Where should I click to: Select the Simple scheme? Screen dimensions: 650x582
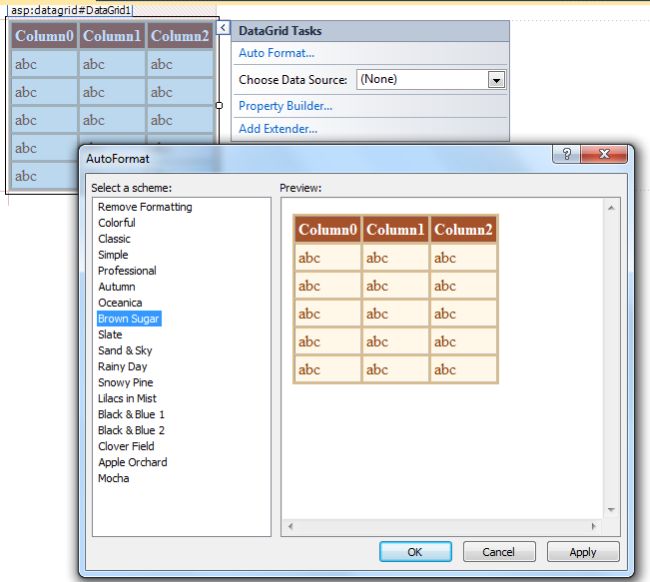pos(113,255)
